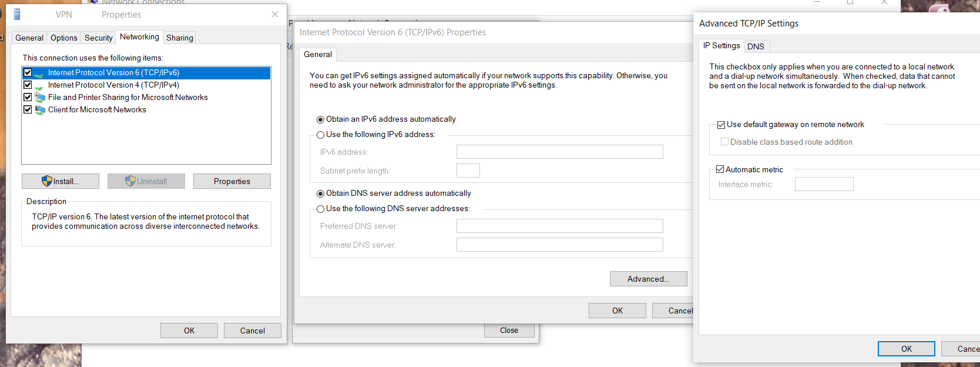The width and height of the screenshot is (980, 367).
Task: Select the Client for Microsoft Networks row
Action: tap(146, 110)
